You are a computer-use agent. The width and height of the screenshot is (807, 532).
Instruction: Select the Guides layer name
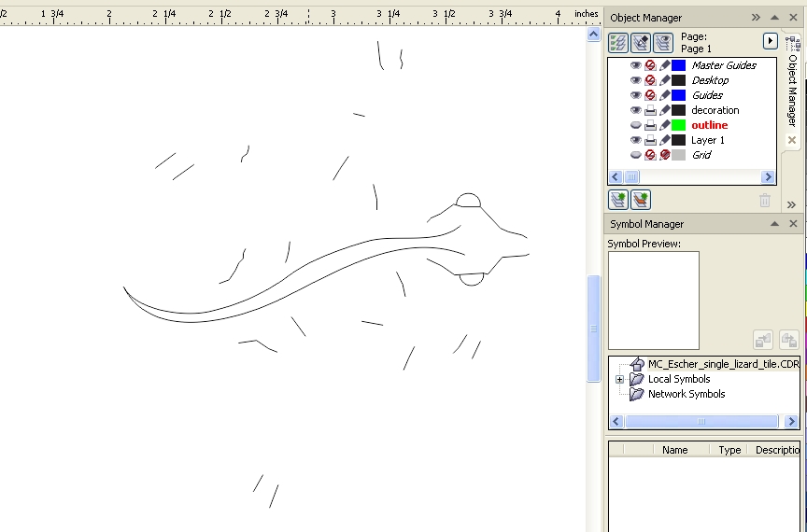(x=707, y=95)
